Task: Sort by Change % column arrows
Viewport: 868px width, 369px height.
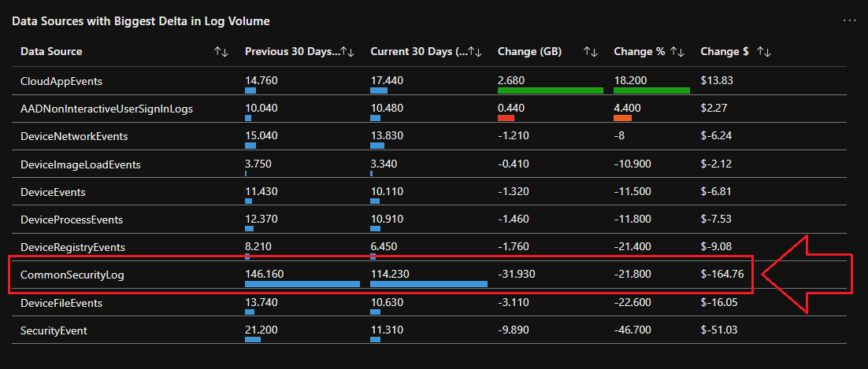Action: [x=677, y=52]
